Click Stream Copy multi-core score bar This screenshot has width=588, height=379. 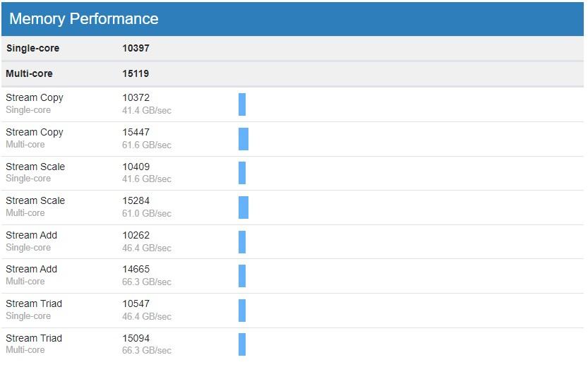pos(244,139)
